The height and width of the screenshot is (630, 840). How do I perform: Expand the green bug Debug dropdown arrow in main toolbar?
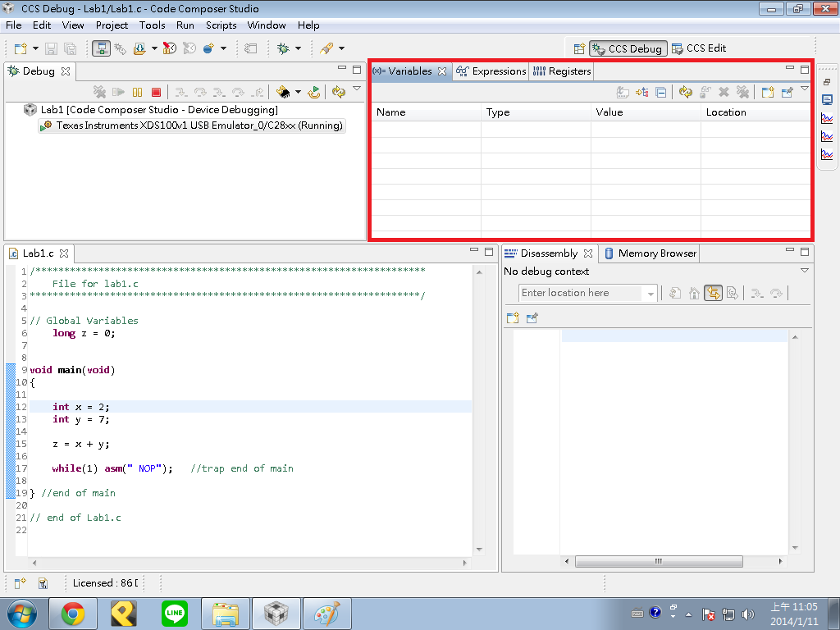tap(298, 48)
